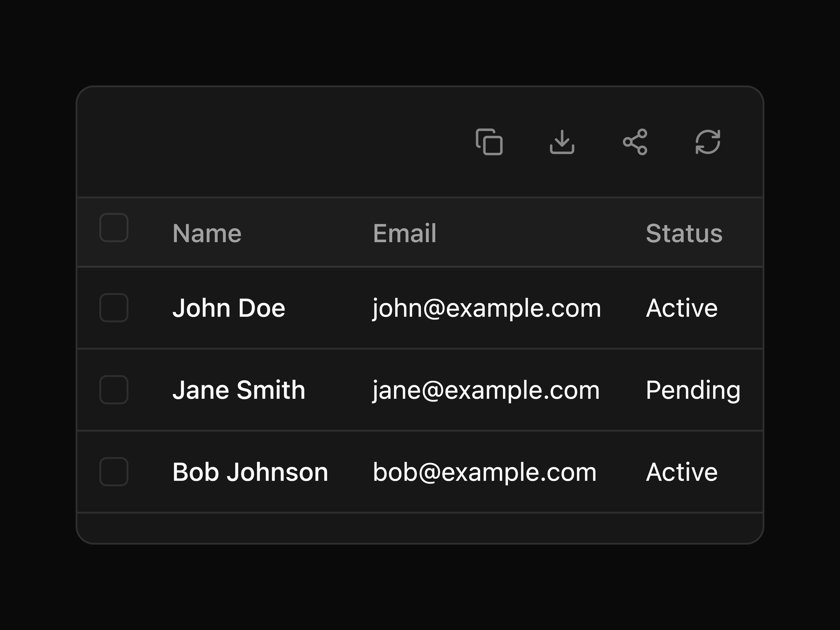Screen dimensions: 840x630
Task: Click jane@example.com email cell
Action: tap(486, 390)
